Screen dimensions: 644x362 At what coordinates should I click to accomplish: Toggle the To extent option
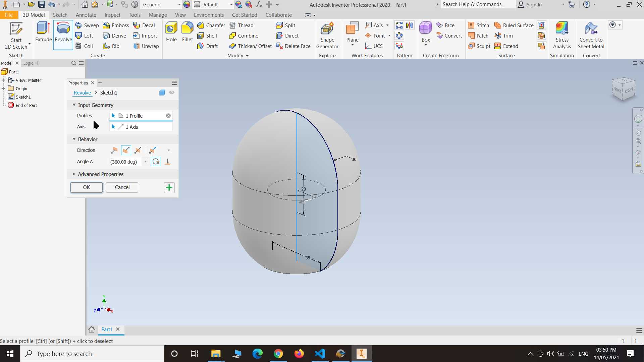pyautogui.click(x=168, y=162)
